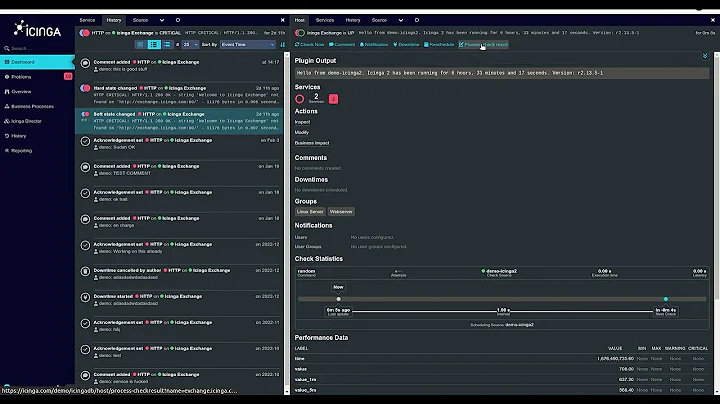Click the services state circle
This screenshot has width=720, height=404.
(x=299, y=99)
